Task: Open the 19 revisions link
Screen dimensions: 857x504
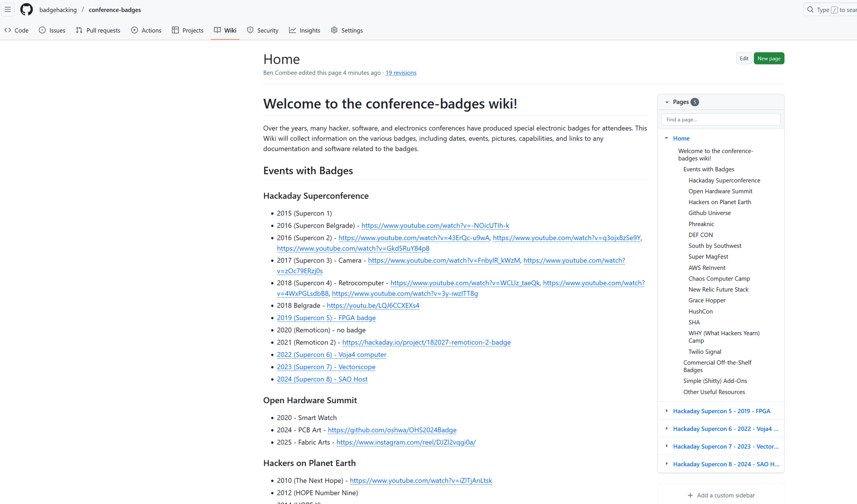Action: tap(401, 73)
